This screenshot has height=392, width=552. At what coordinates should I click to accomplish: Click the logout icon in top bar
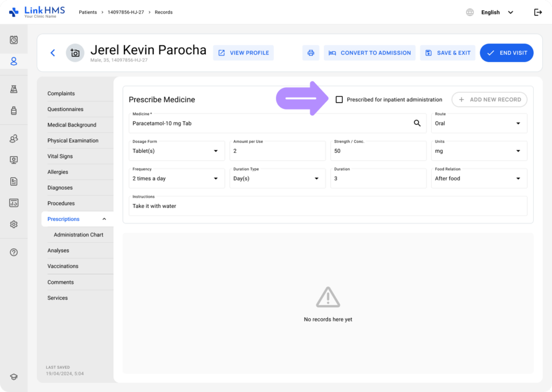(537, 12)
